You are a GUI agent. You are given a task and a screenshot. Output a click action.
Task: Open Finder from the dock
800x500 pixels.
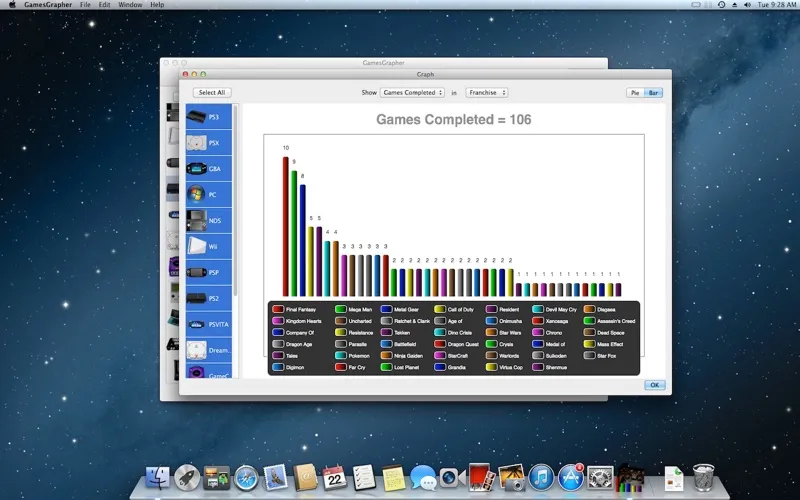click(158, 478)
